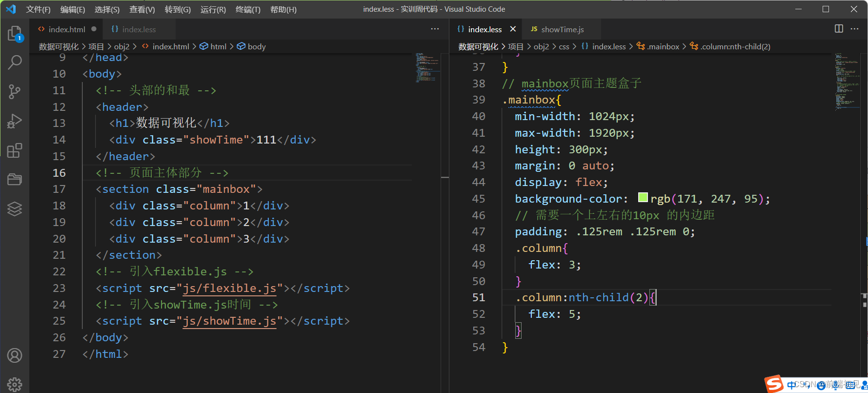Open the 转到(G) menu

coord(178,9)
